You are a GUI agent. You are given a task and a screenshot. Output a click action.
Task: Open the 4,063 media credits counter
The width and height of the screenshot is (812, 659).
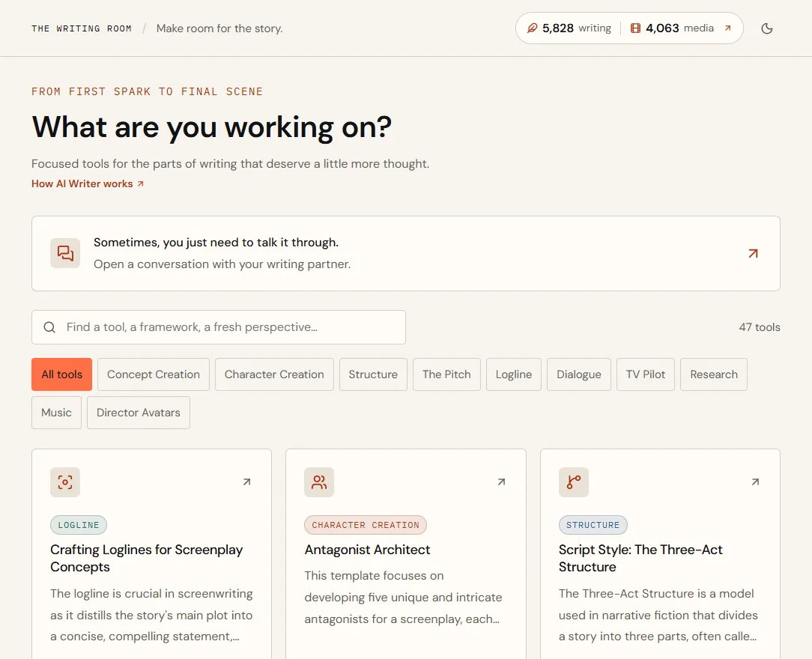[672, 28]
